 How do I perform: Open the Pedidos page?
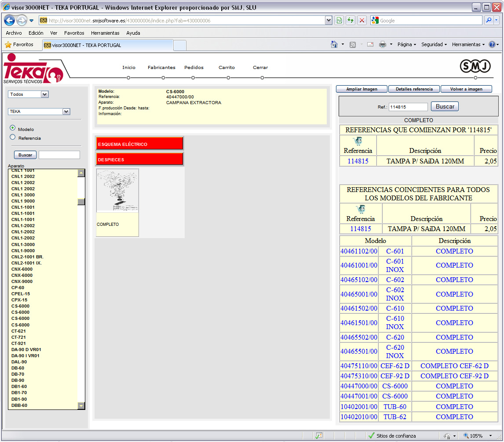click(x=194, y=68)
